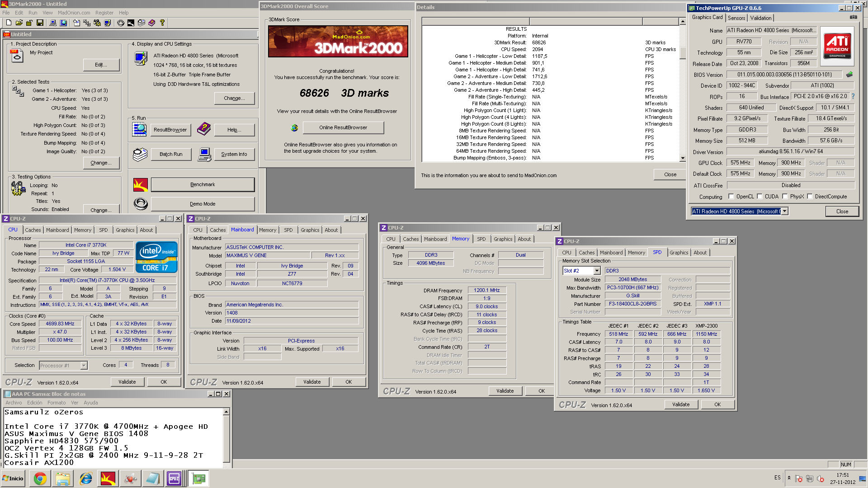The width and height of the screenshot is (868, 488).
Task: Click the Inicio start button
Action: coord(14,479)
